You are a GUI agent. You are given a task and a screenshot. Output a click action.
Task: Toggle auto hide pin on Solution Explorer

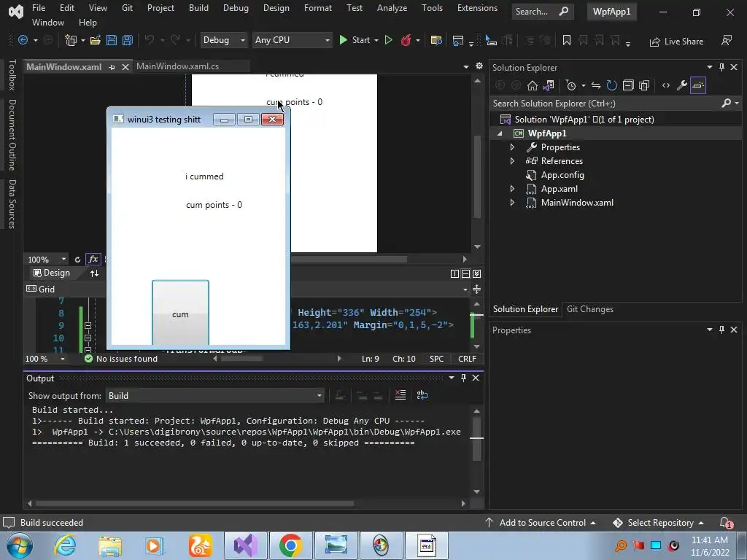(721, 67)
